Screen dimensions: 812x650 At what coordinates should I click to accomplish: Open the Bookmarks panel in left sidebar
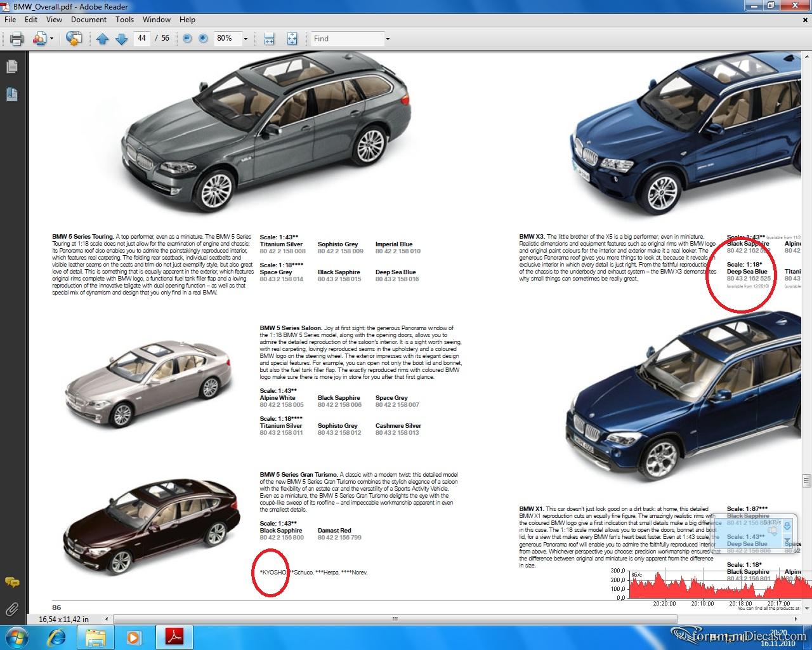click(12, 95)
